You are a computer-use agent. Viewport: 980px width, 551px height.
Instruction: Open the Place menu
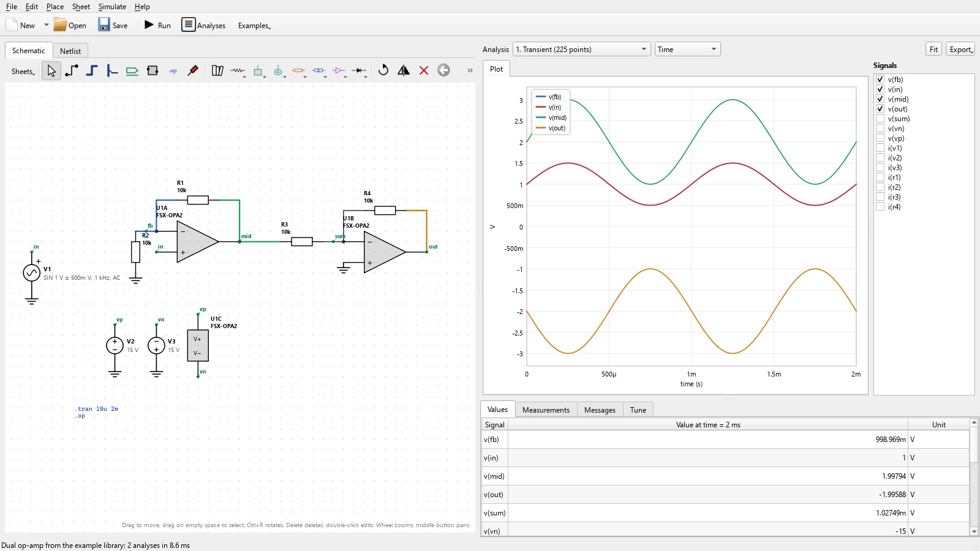click(55, 7)
